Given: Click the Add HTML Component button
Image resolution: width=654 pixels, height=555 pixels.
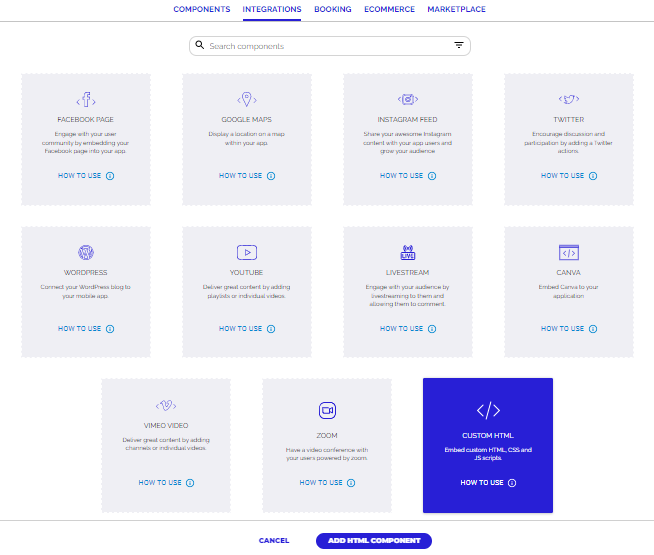Looking at the screenshot, I should click(x=374, y=541).
